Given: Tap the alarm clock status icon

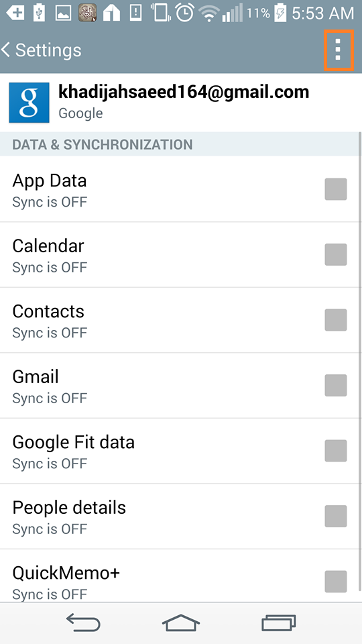Looking at the screenshot, I should pyautogui.click(x=185, y=12).
